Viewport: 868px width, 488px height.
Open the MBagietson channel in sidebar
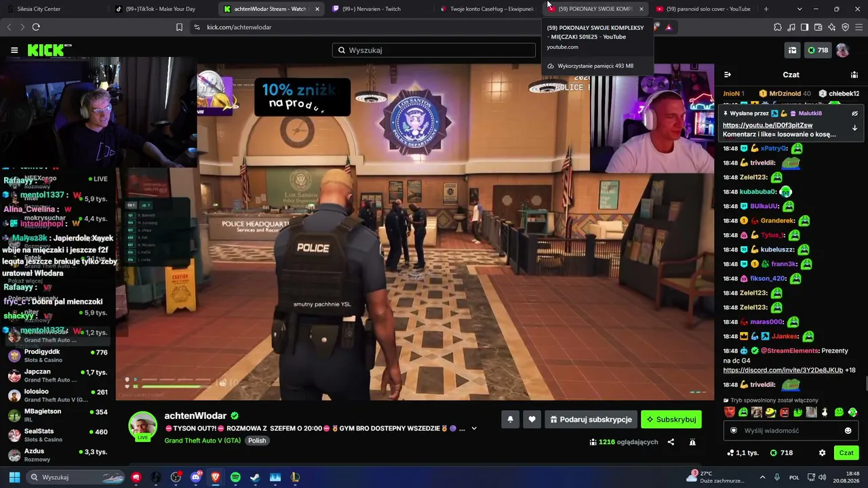58,415
